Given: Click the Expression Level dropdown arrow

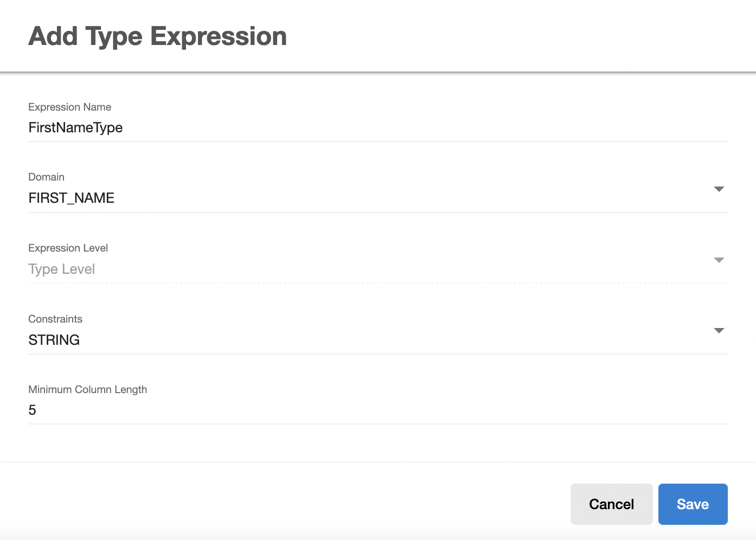Looking at the screenshot, I should [719, 260].
